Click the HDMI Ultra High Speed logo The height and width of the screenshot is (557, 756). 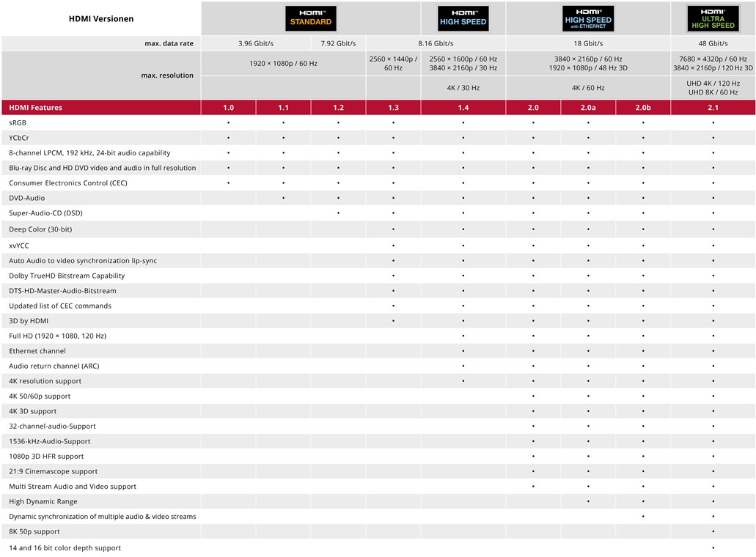tap(713, 18)
